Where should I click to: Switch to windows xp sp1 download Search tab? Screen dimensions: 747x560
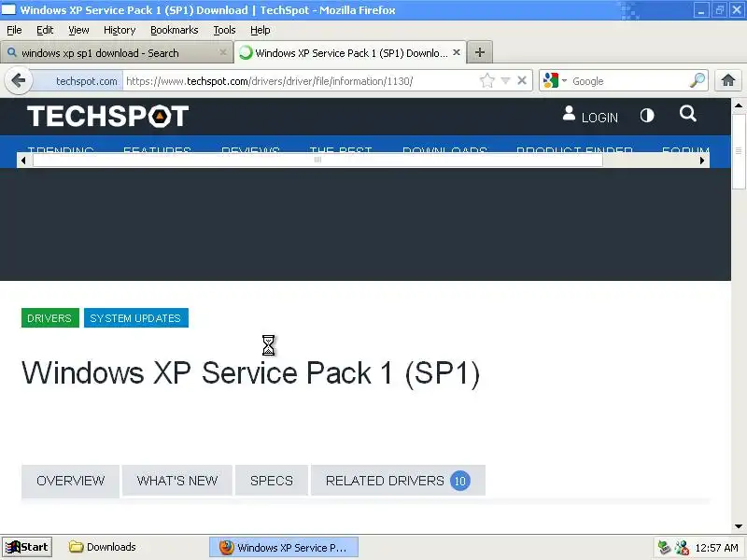coord(116,52)
